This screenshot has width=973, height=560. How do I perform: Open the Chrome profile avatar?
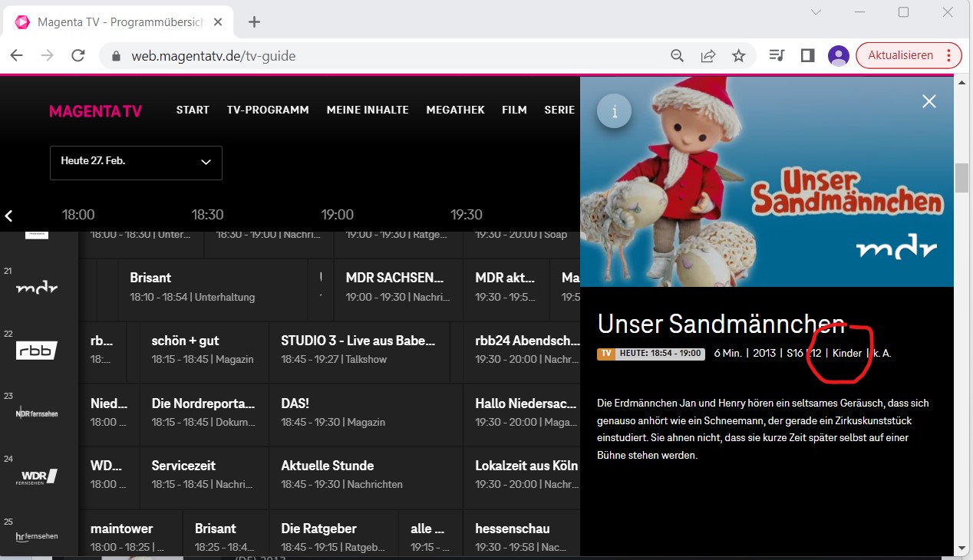[838, 55]
